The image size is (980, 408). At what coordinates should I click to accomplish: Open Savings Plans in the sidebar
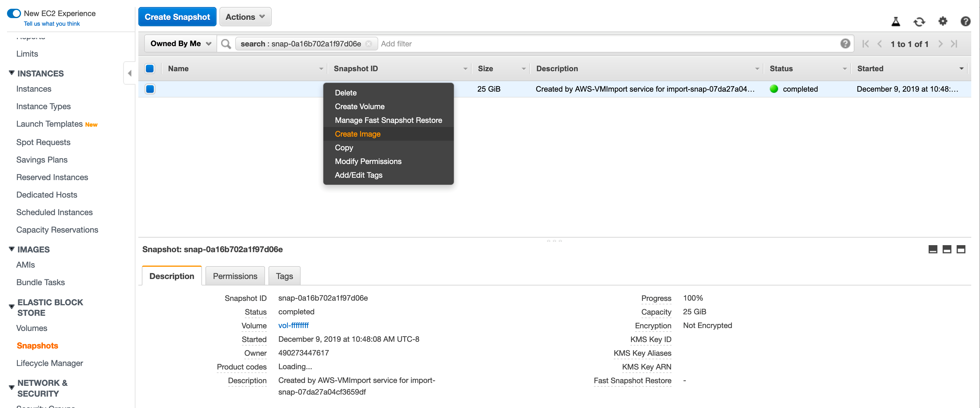(x=42, y=160)
